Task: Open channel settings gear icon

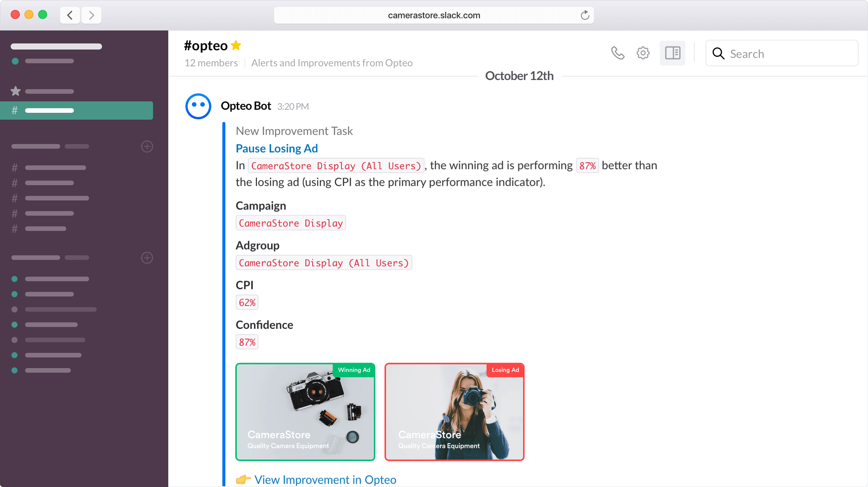Action: point(643,53)
